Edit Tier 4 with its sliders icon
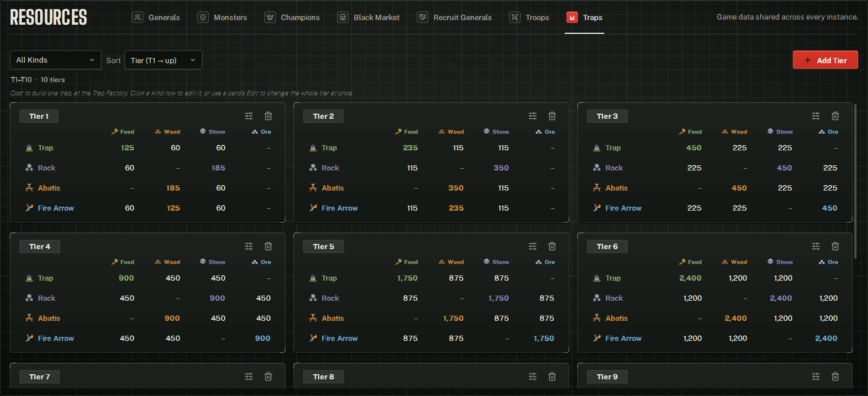This screenshot has width=868, height=396. [x=249, y=246]
